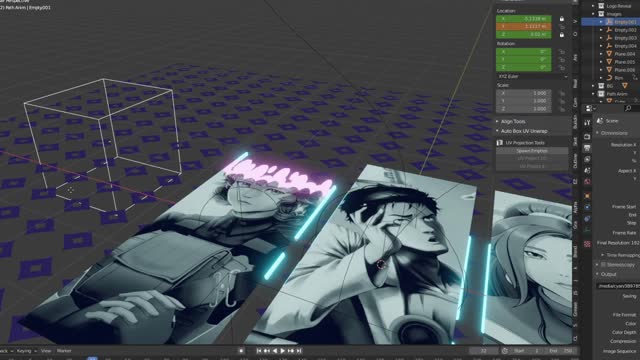
Task: Toggle the Location X lock
Action: (562, 19)
